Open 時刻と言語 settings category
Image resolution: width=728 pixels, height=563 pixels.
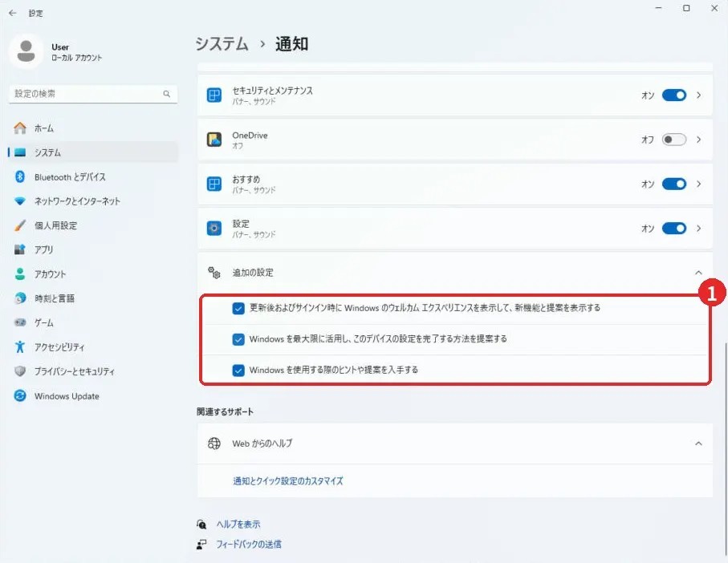tap(93, 298)
